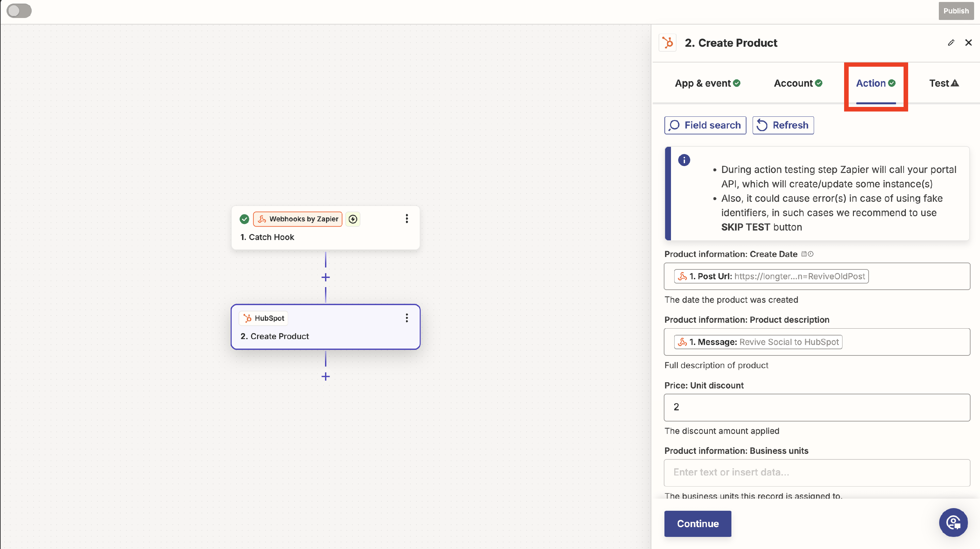Viewport: 980px width, 549px height.
Task: Click the HubSpot logo in panel header
Action: pos(667,43)
